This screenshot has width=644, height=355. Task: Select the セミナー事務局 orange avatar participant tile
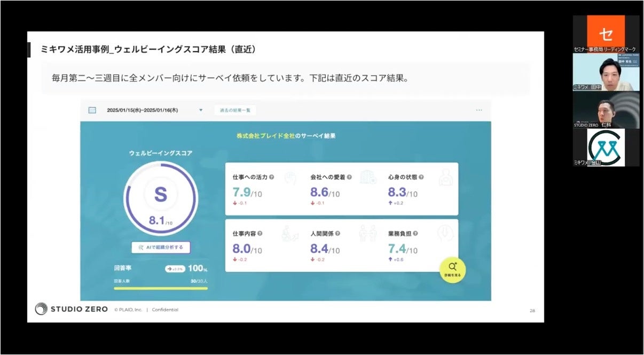(606, 34)
